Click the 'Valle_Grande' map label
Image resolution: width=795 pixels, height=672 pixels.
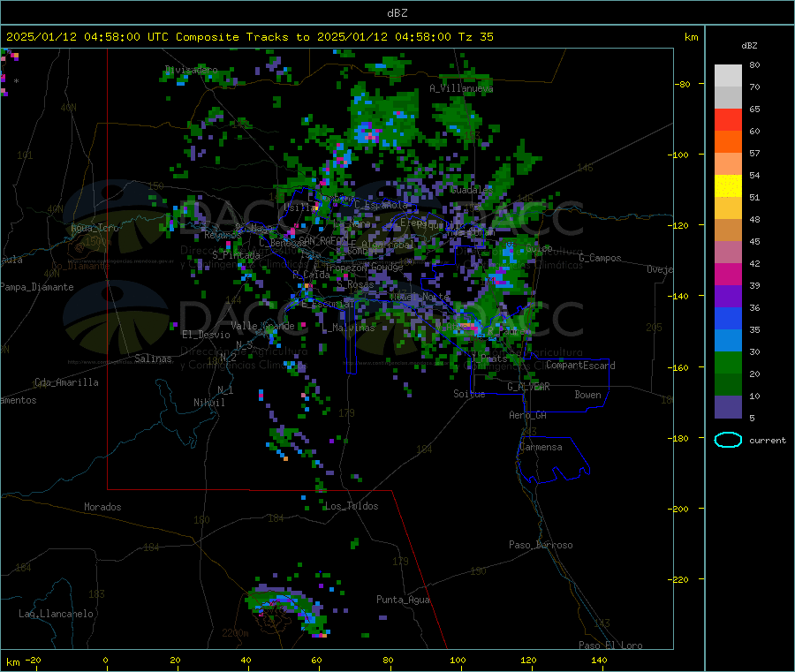click(262, 326)
